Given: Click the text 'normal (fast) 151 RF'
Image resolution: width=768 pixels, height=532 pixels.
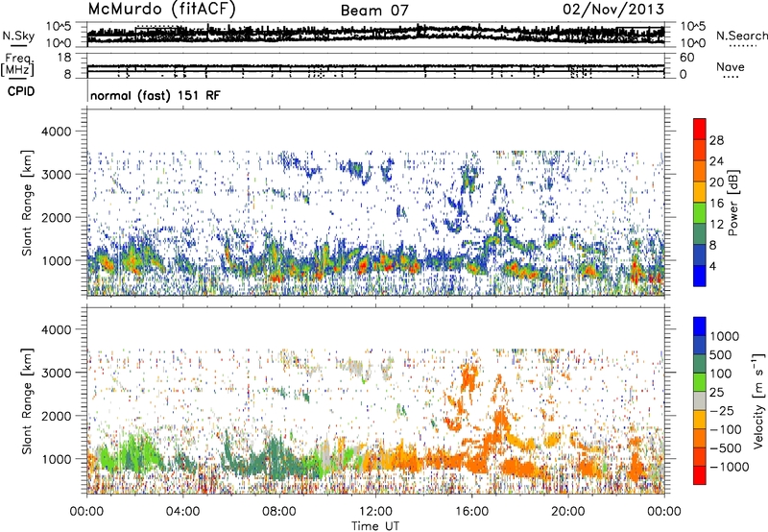Looking at the screenshot, I should (x=155, y=95).
